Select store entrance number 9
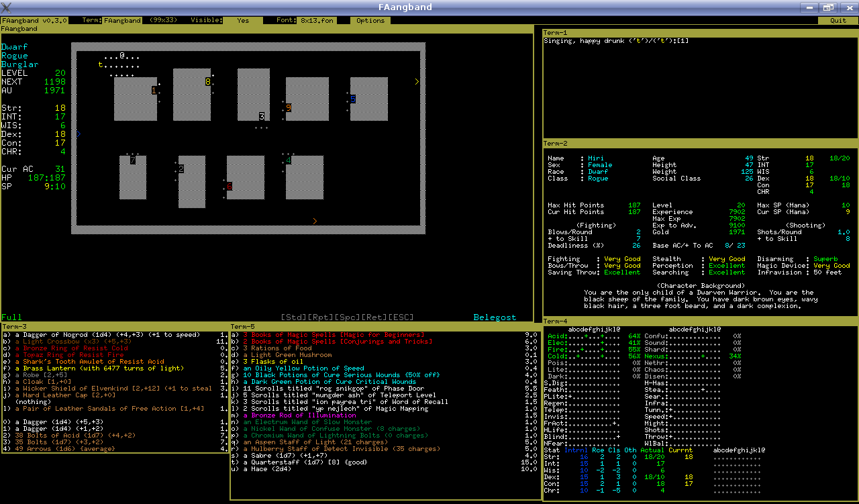 (289, 107)
